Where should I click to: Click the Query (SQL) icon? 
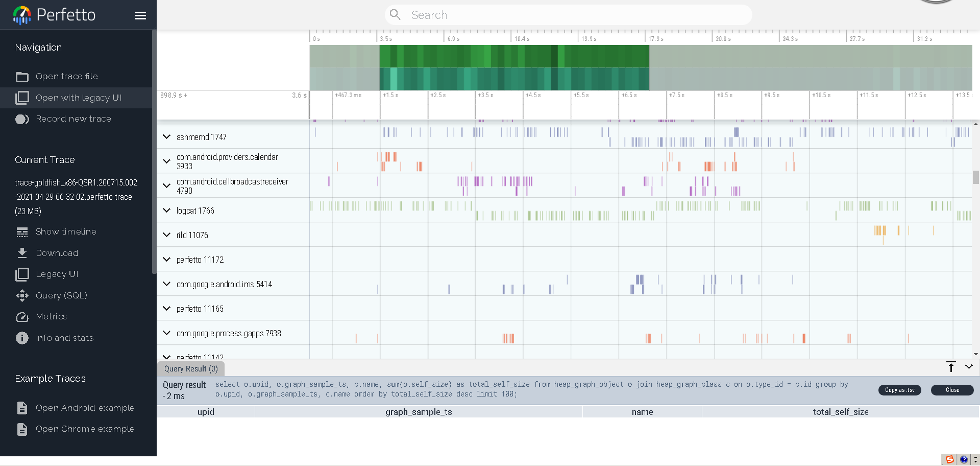point(22,295)
